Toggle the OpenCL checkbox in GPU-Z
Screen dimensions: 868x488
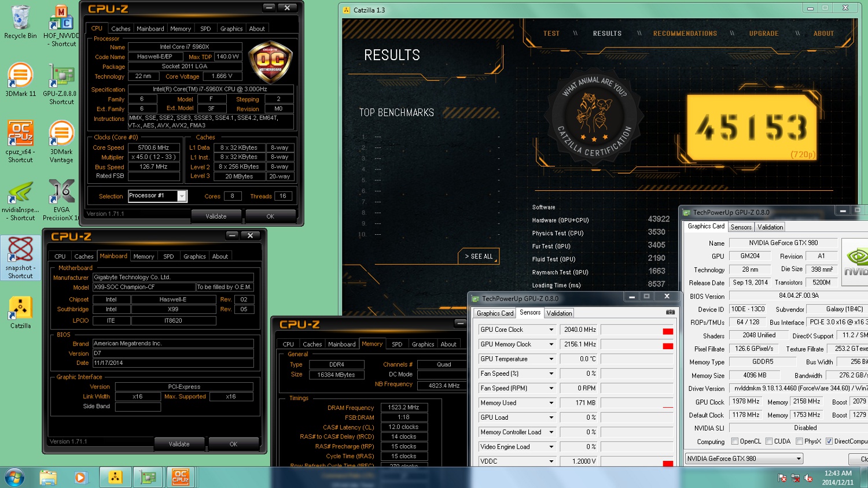click(x=735, y=441)
